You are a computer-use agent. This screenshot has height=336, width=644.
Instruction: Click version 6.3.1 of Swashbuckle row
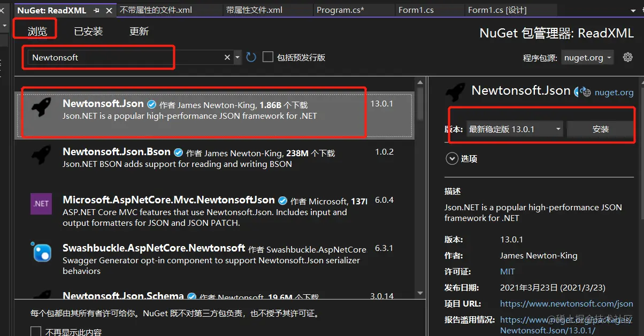[384, 248]
